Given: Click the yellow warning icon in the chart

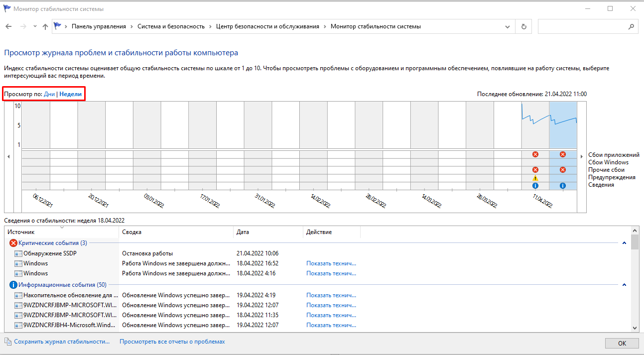Looking at the screenshot, I should (x=535, y=178).
